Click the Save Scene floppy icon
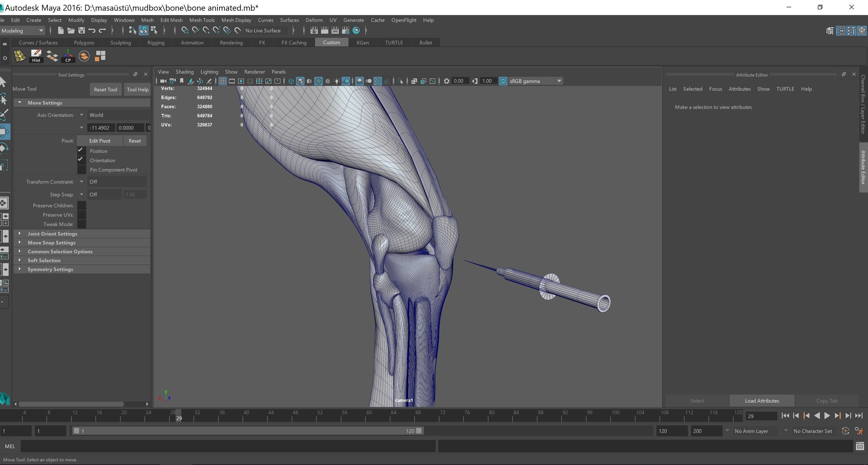This screenshot has width=868, height=465. [81, 31]
